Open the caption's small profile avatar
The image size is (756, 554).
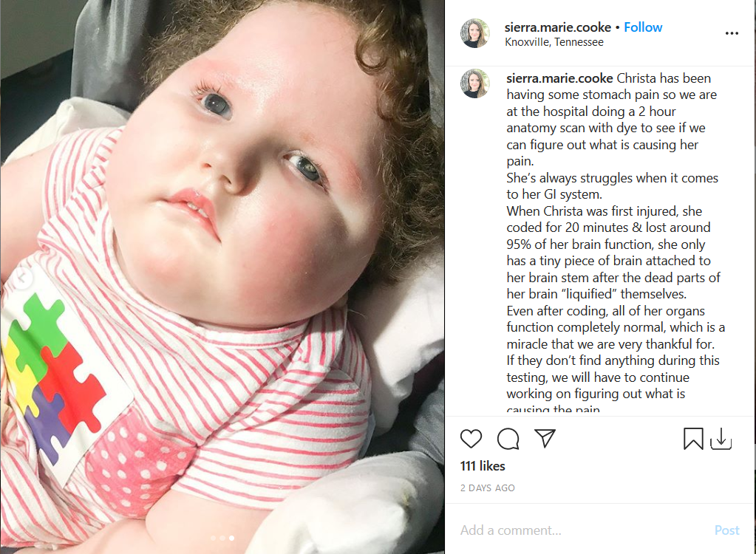tap(475, 83)
